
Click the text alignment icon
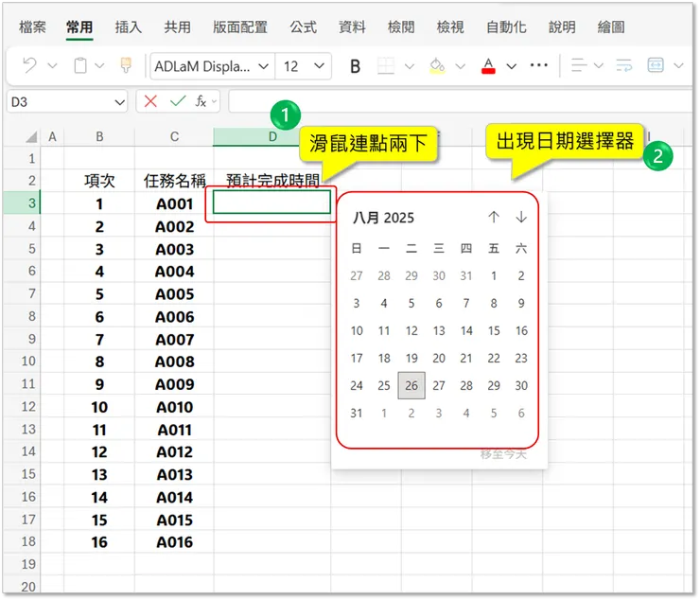pos(579,65)
